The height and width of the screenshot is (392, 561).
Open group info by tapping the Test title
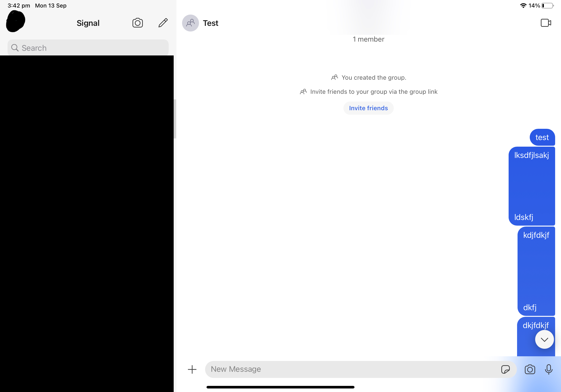pyautogui.click(x=211, y=23)
